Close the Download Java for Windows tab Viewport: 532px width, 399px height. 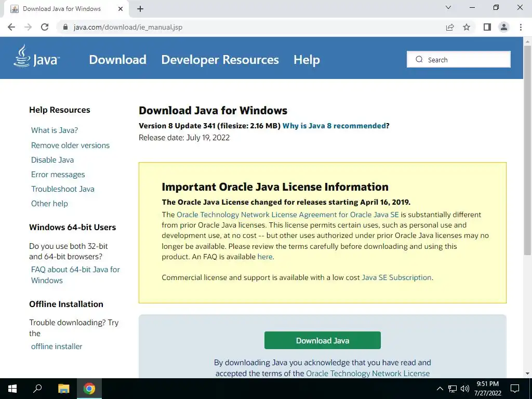click(x=121, y=9)
